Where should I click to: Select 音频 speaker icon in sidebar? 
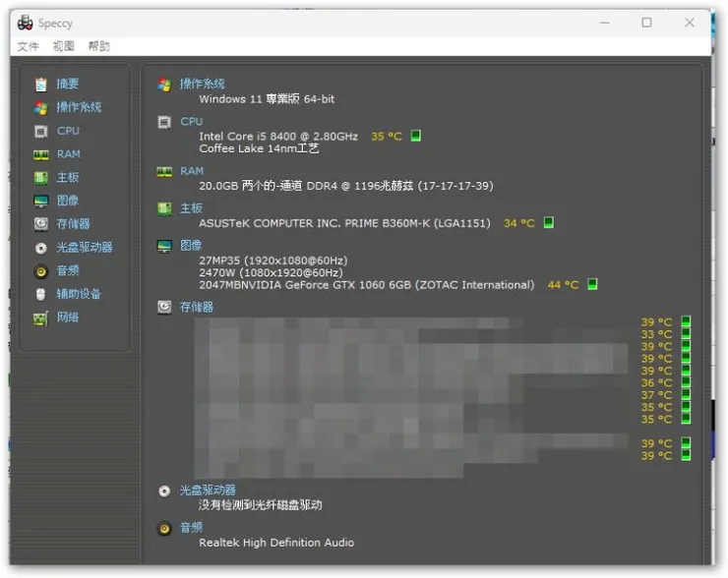(x=41, y=271)
